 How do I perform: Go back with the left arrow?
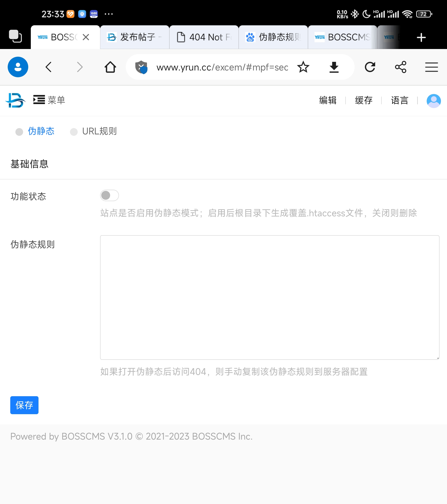(49, 67)
